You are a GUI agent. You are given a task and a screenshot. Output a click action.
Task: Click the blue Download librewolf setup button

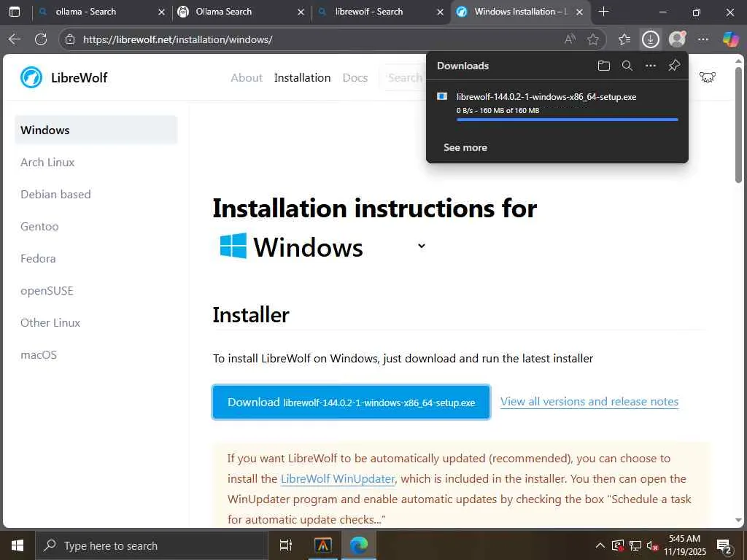coord(351,402)
